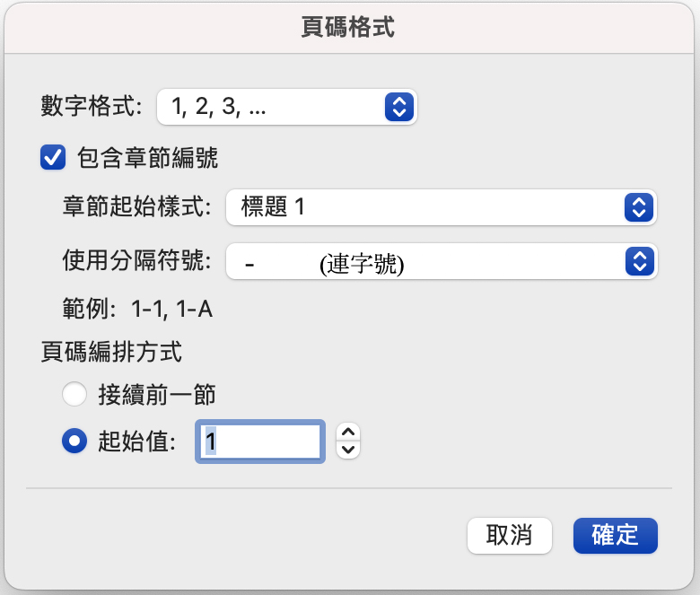700x595 pixels.
Task: Decrease 起始值 with the down stepper arrow
Action: tap(348, 449)
